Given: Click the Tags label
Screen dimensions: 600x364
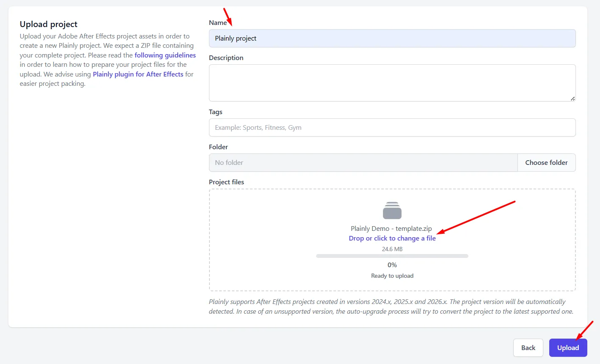Looking at the screenshot, I should point(215,112).
